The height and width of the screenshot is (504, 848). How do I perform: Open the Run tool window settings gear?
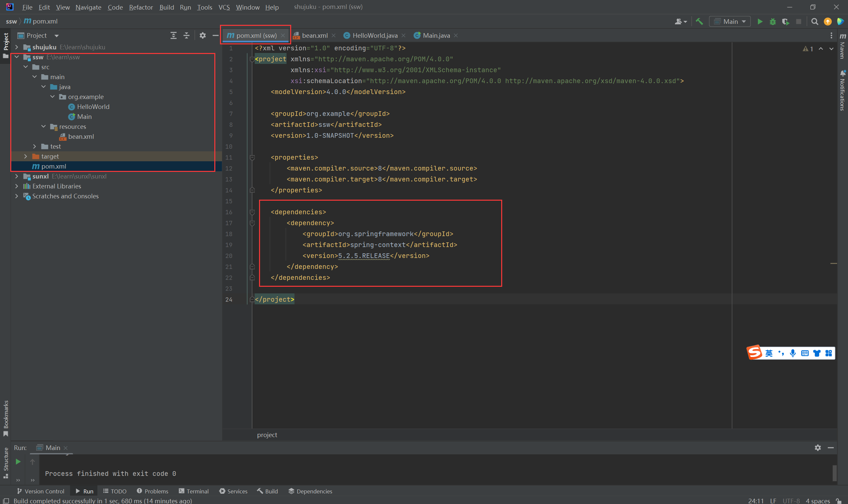(818, 448)
